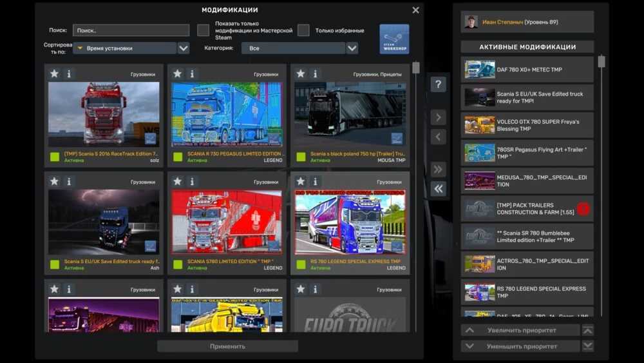Toggle the favorites only checkbox
644x363 pixels.
303,30
